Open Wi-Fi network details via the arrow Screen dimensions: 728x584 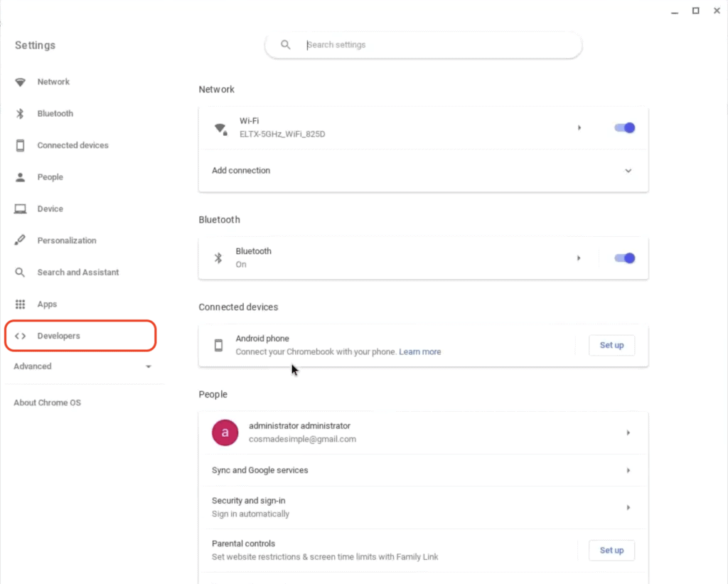point(579,127)
